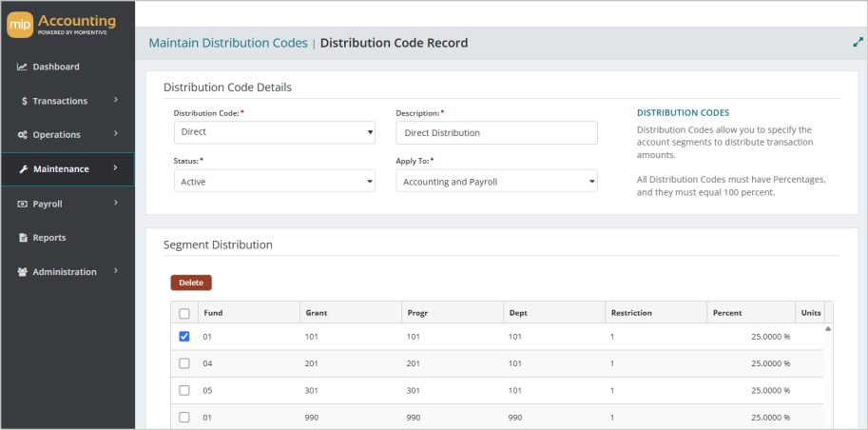
Task: Click the Segment Distribution section heading
Action: 218,244
